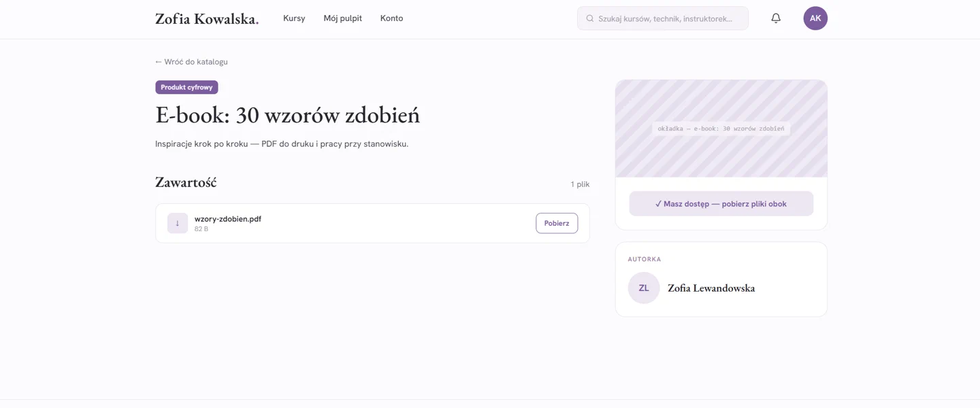The width and height of the screenshot is (980, 408).
Task: Click the E-book: 30 wzorów zdobień title
Action: pyautogui.click(x=287, y=115)
